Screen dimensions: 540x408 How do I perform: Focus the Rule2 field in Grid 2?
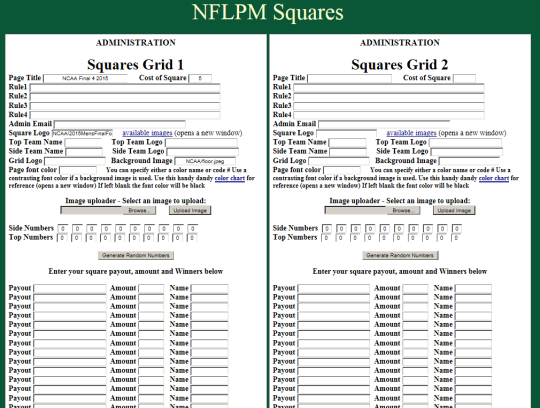[389, 97]
